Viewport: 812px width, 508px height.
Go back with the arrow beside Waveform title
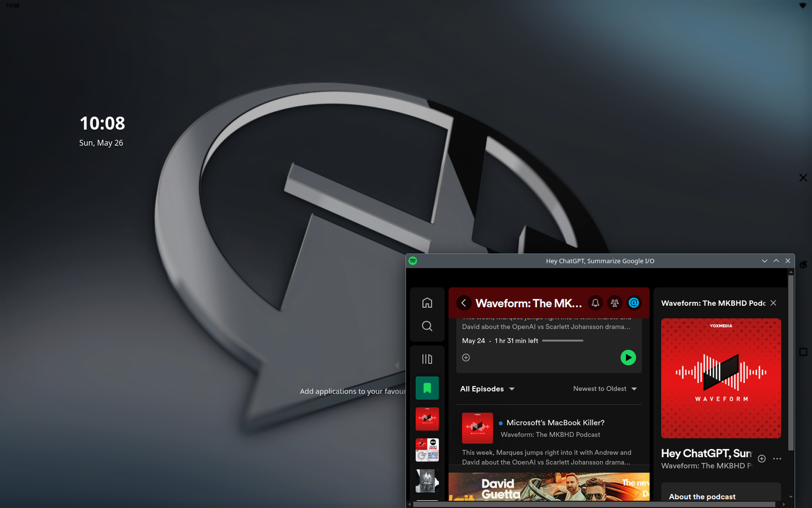[463, 303]
